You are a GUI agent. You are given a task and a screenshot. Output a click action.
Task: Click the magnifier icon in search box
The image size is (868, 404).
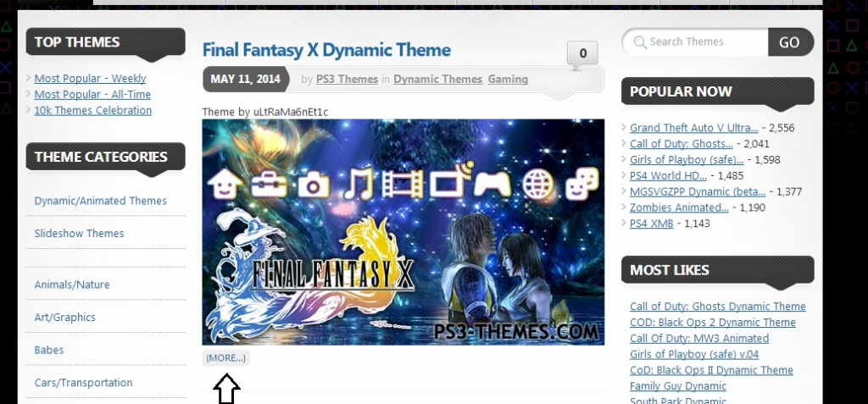pos(640,42)
